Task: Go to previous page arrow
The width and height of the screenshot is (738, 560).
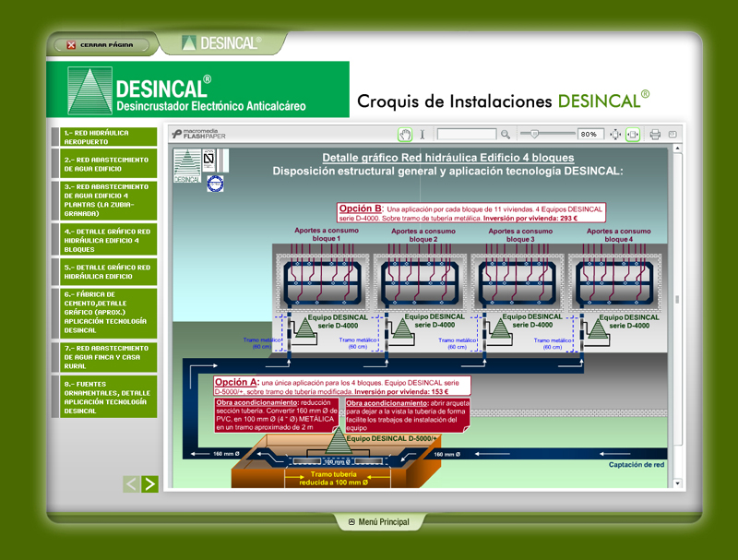Action: click(x=131, y=483)
